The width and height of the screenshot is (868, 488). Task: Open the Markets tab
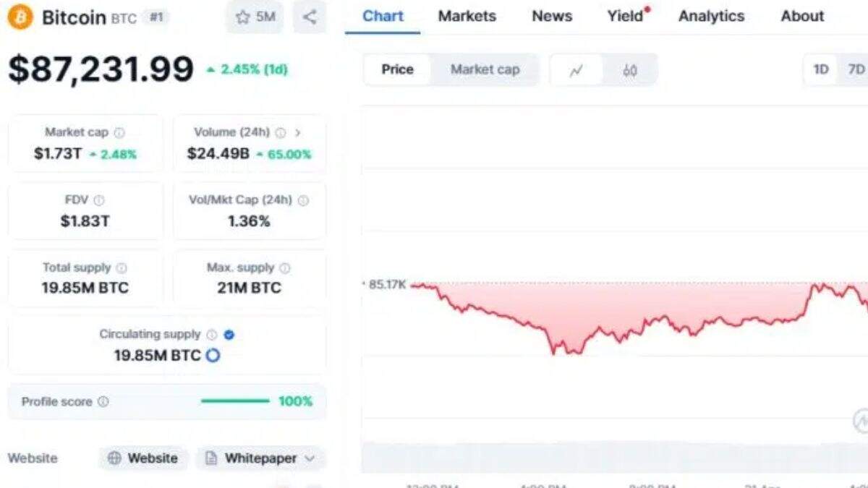coord(467,16)
